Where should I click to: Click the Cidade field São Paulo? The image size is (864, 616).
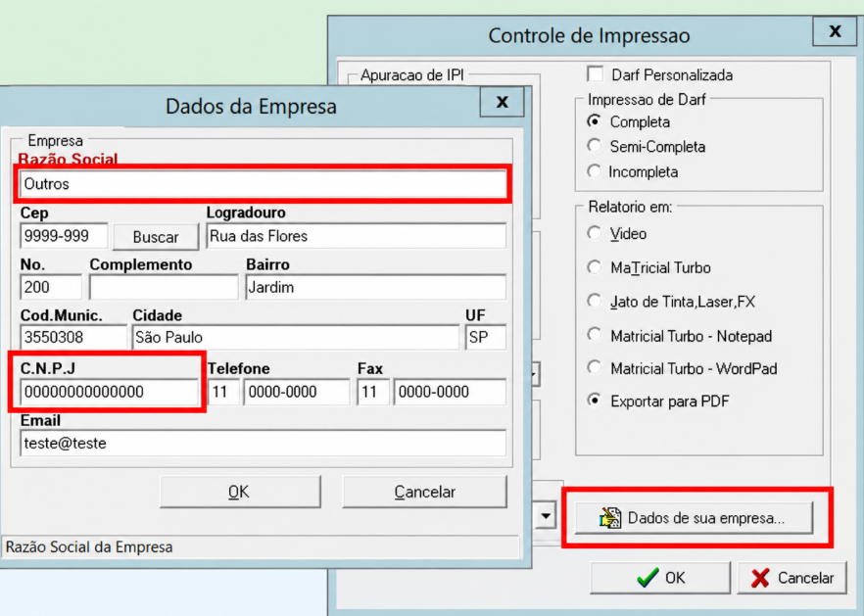(296, 337)
